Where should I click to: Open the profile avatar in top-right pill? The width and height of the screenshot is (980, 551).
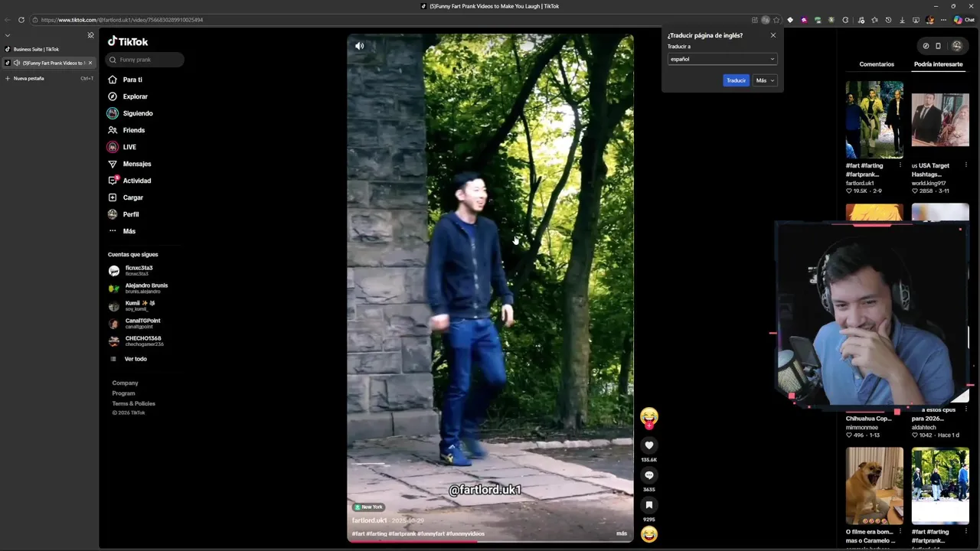pyautogui.click(x=956, y=46)
